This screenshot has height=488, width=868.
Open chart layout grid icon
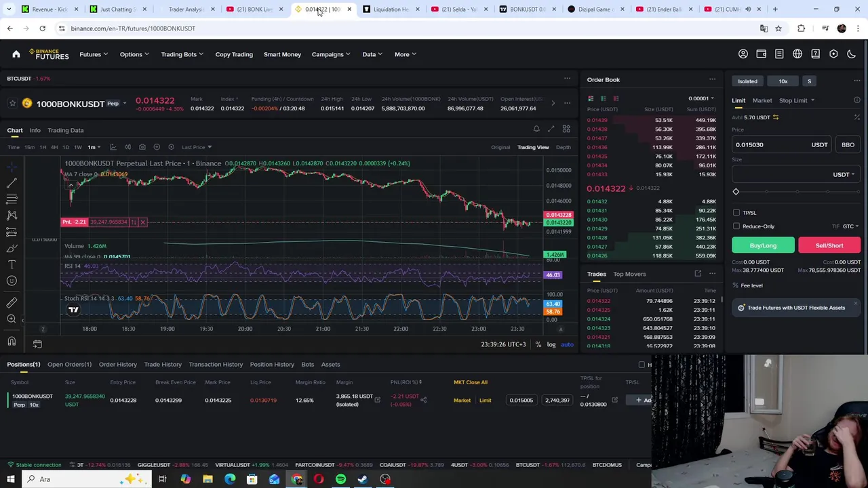pyautogui.click(x=566, y=129)
